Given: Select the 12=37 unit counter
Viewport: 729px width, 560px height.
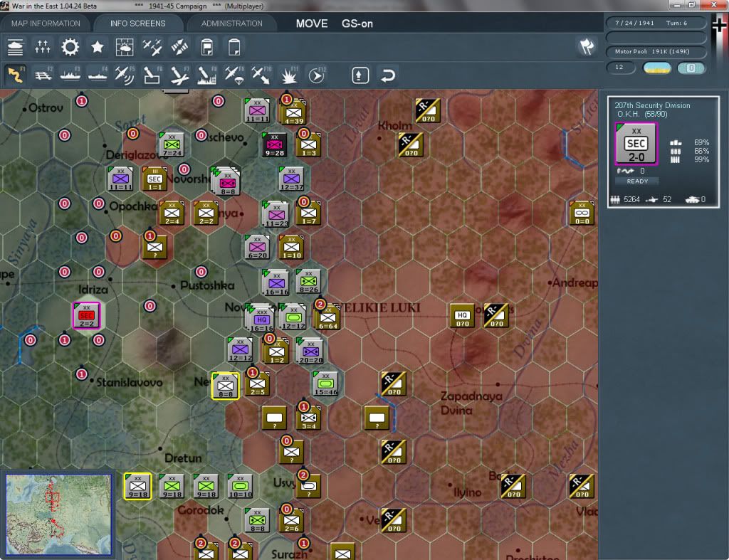Looking at the screenshot, I should pos(291,179).
